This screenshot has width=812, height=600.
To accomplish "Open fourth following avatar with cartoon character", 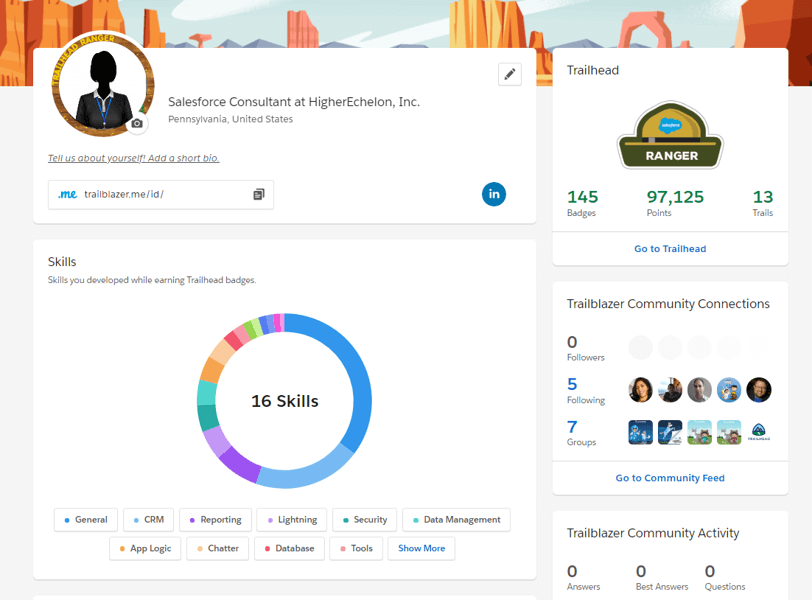I will (x=729, y=390).
